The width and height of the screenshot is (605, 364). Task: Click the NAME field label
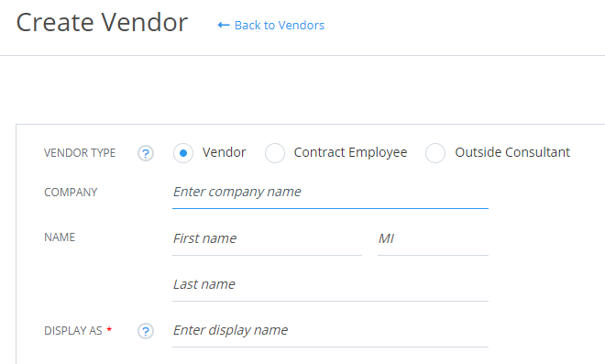60,237
